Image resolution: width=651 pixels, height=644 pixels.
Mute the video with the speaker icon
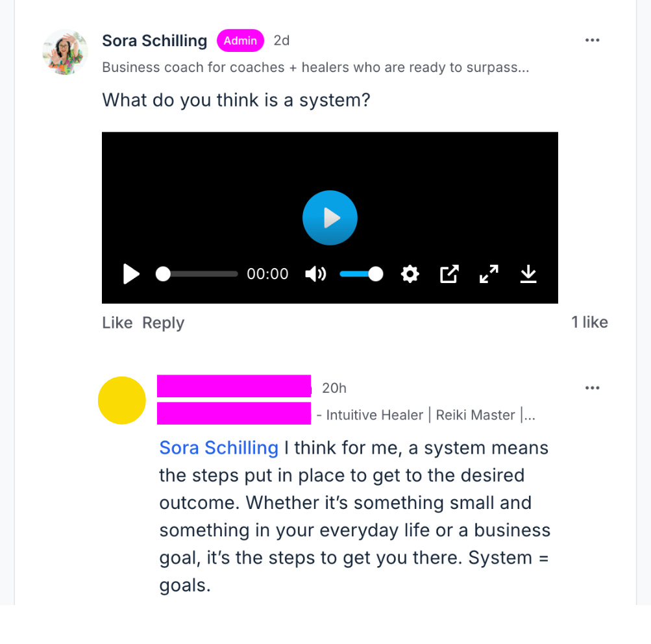click(315, 274)
